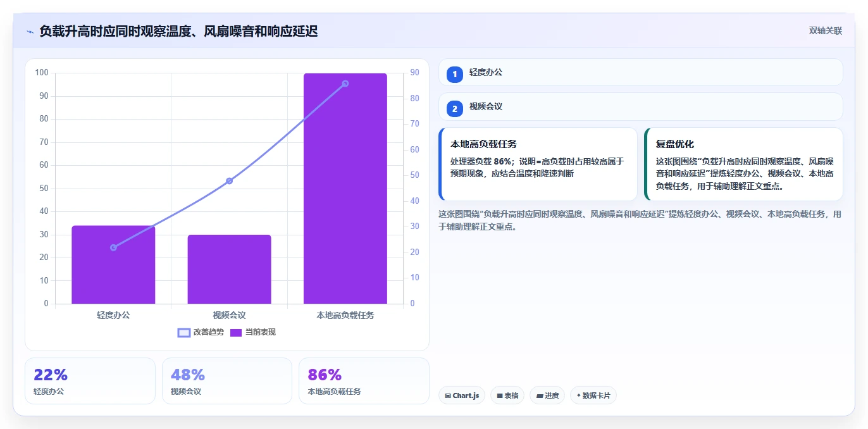
Task: Toggle the 当前表现 legend item
Action: (x=252, y=332)
